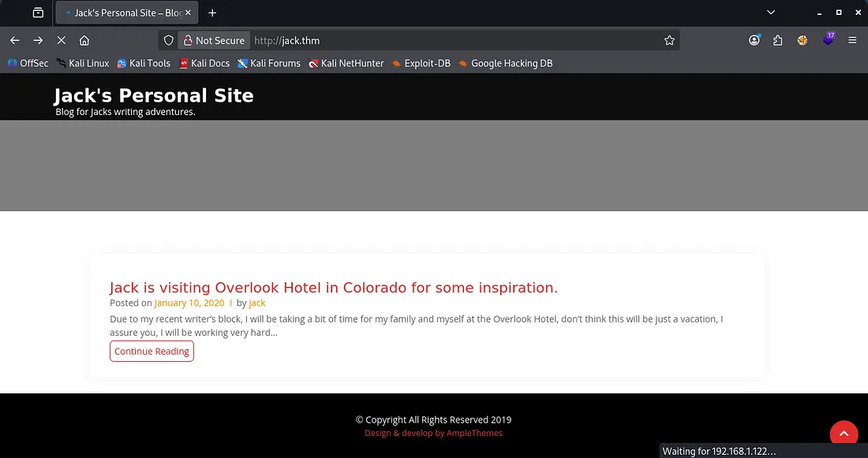
Task: Open the Firefox hamburger application menu
Action: tap(852, 40)
